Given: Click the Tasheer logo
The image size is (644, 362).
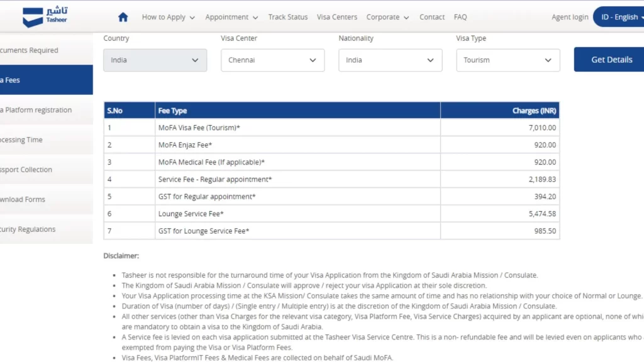Looking at the screenshot, I should [x=45, y=17].
